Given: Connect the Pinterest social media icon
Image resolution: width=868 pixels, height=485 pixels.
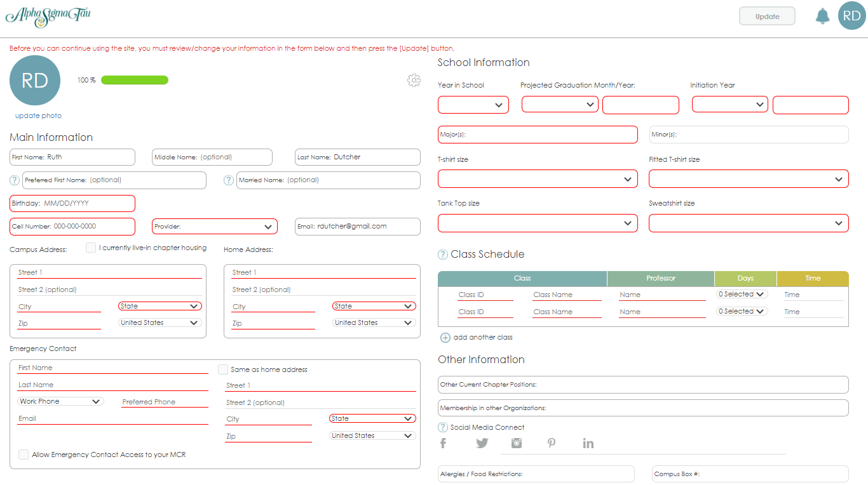Looking at the screenshot, I should click(x=552, y=443).
